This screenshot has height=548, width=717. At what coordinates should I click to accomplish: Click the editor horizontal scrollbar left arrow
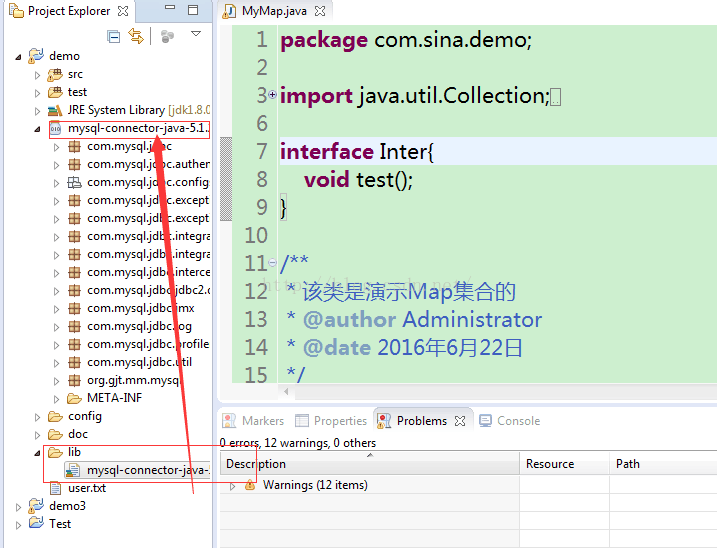(286, 392)
